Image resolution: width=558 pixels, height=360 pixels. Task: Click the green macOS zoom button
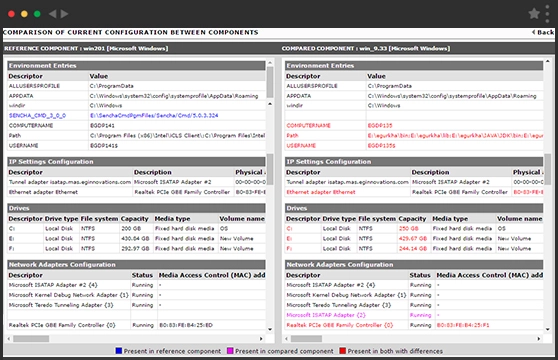click(37, 14)
